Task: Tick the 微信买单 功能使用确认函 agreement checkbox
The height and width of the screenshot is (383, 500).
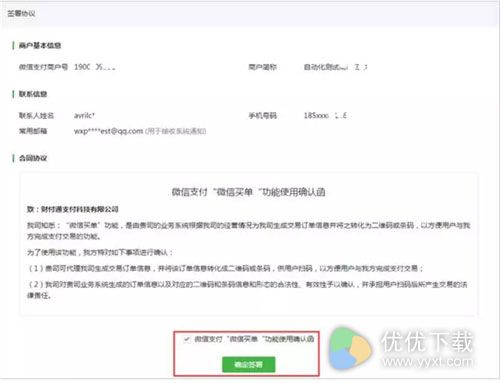Action: tap(187, 339)
